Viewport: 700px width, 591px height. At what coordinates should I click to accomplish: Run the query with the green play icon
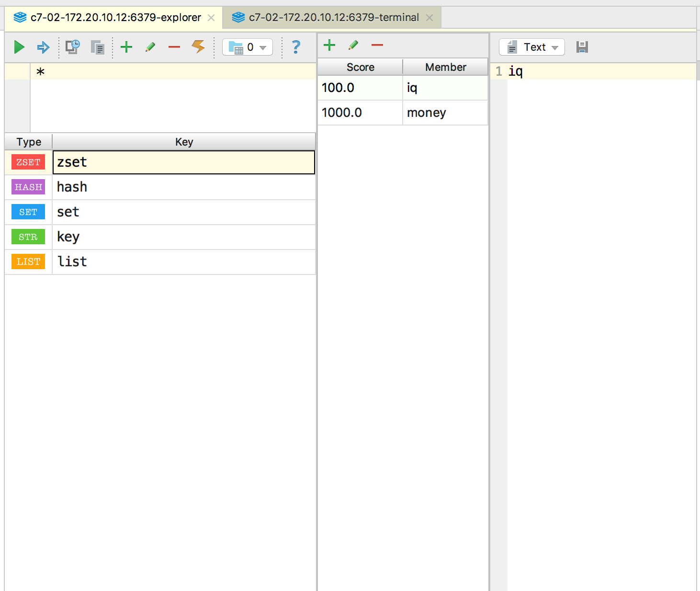tap(19, 47)
